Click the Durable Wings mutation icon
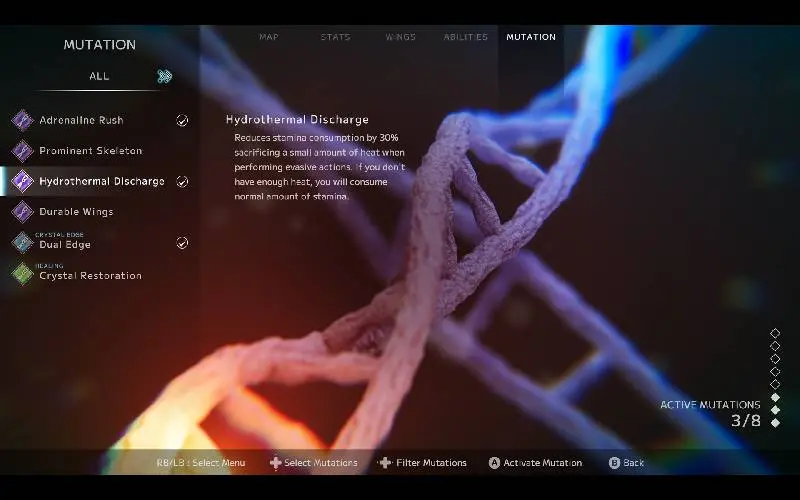This screenshot has height=500, width=800. point(22,212)
